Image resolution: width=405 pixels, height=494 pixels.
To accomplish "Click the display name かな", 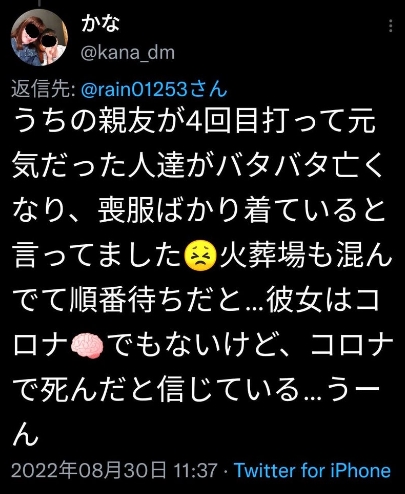I will 100,23.
